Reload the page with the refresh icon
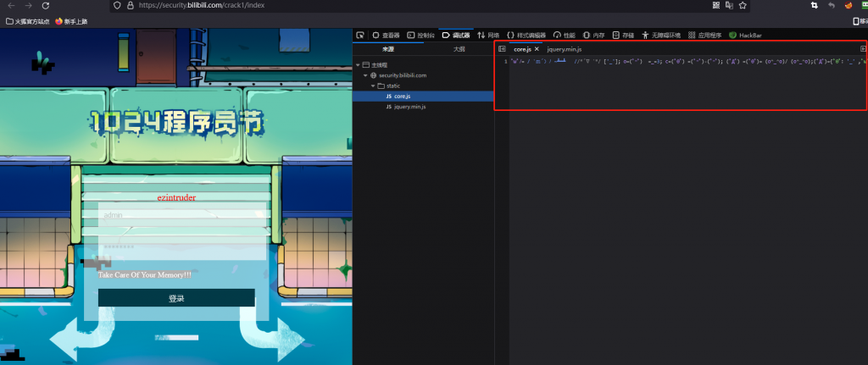The height and width of the screenshot is (365, 868). [46, 6]
